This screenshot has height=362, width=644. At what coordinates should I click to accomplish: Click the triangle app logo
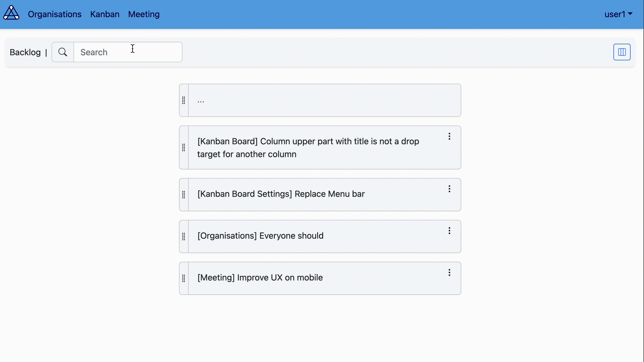11,13
